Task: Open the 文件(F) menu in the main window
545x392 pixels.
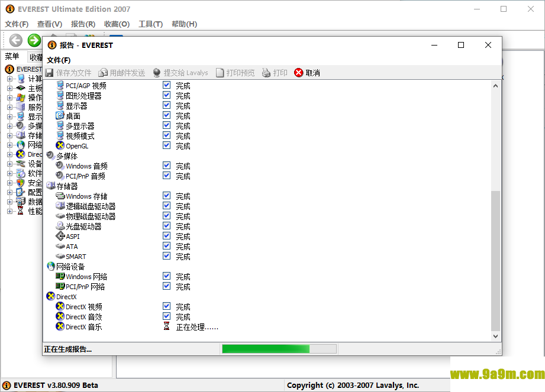Action: 17,24
